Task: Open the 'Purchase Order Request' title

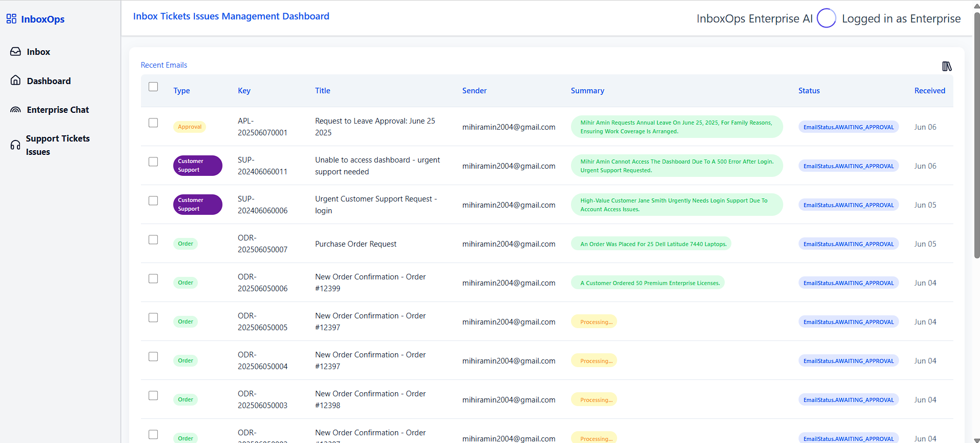Action: pyautogui.click(x=356, y=244)
